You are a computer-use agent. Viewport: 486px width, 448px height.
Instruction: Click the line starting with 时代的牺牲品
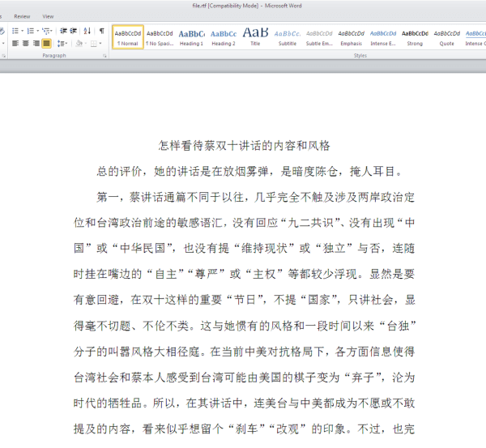coord(245,403)
